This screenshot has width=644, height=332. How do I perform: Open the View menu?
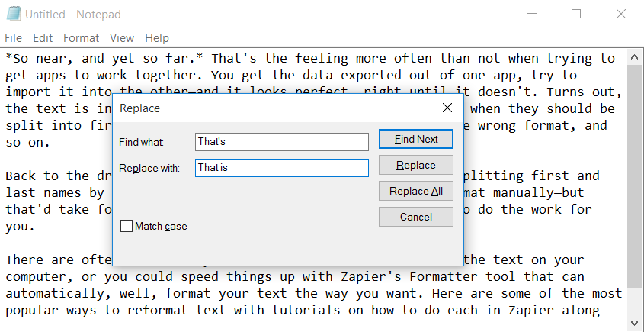[122, 38]
